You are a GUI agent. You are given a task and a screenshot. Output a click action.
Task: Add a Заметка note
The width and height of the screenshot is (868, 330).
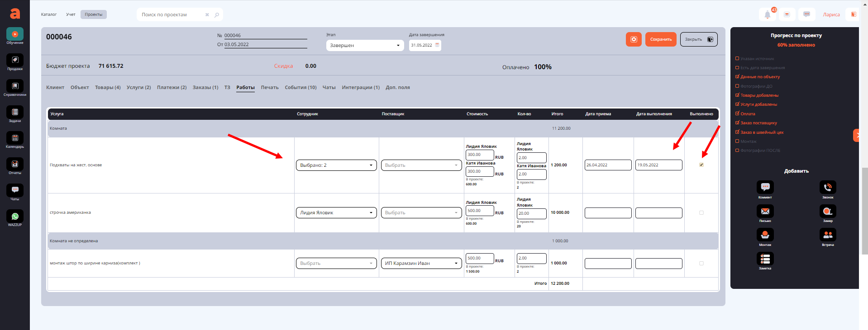(765, 259)
